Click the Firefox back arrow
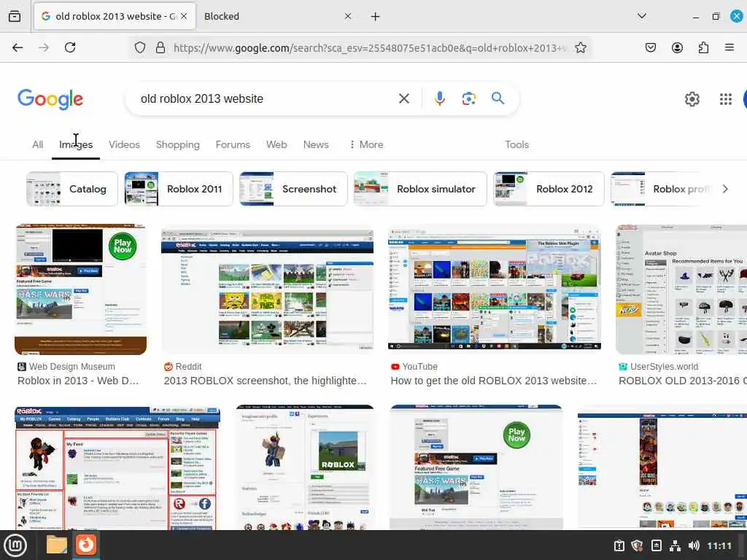The height and width of the screenshot is (560, 747). (x=18, y=47)
